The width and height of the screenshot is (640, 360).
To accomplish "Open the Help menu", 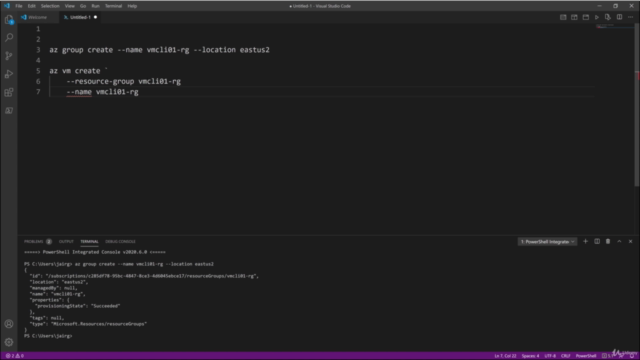I will point(132,6).
